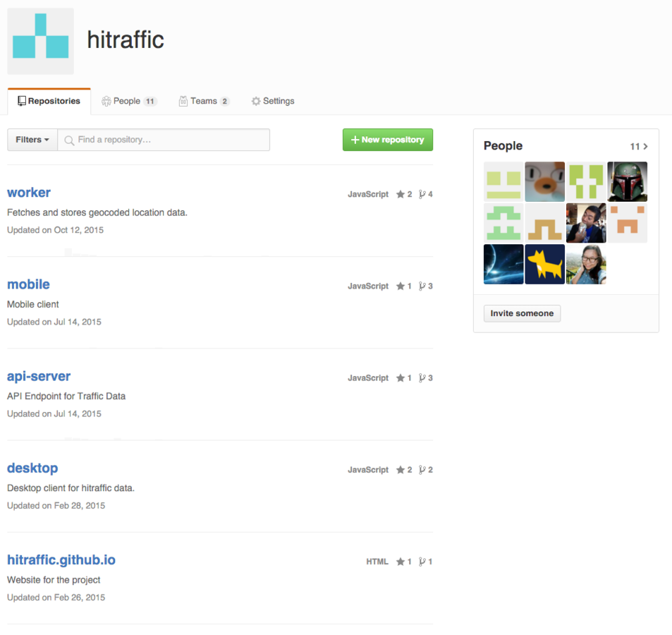Open the woman with glasses member avatar
The height and width of the screenshot is (635, 672).
tap(586, 264)
